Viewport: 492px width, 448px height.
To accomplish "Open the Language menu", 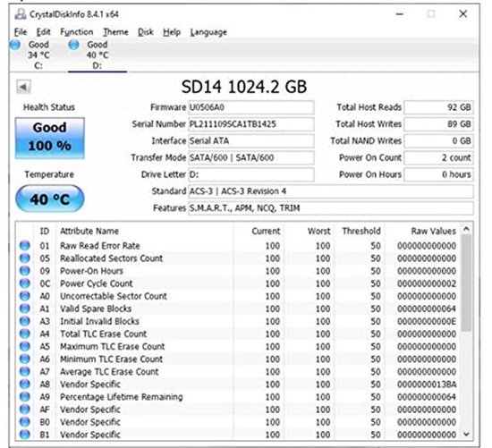I will click(x=208, y=32).
